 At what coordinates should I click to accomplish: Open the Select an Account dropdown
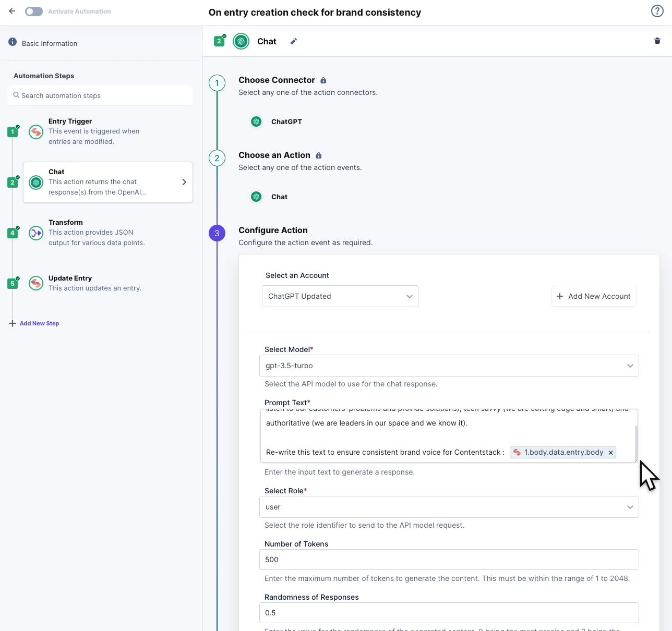(x=340, y=296)
